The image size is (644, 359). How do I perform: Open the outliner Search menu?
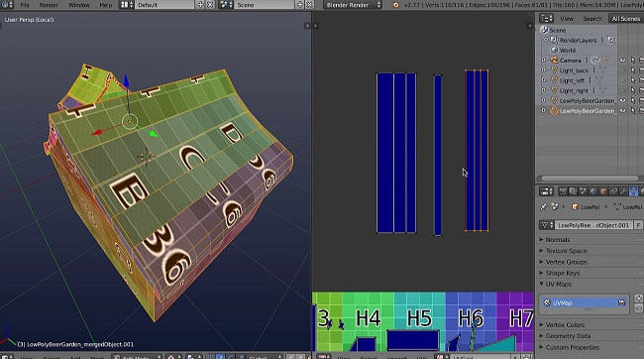[x=591, y=19]
